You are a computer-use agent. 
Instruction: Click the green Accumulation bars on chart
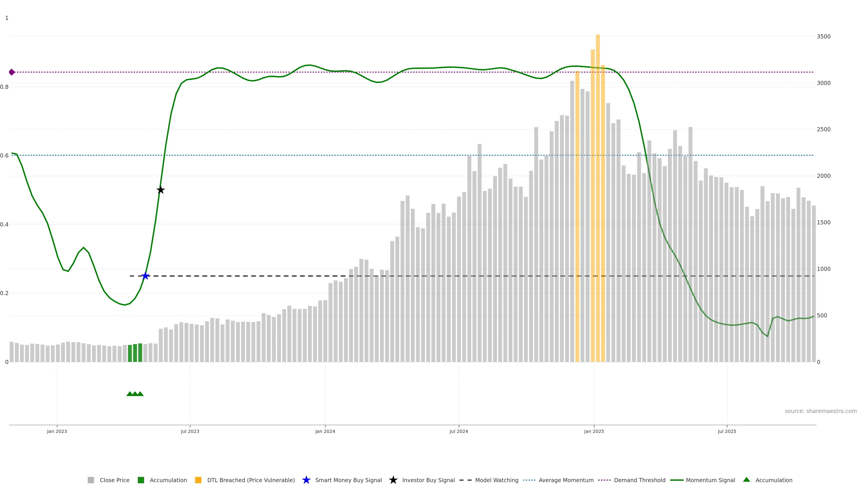135,353
